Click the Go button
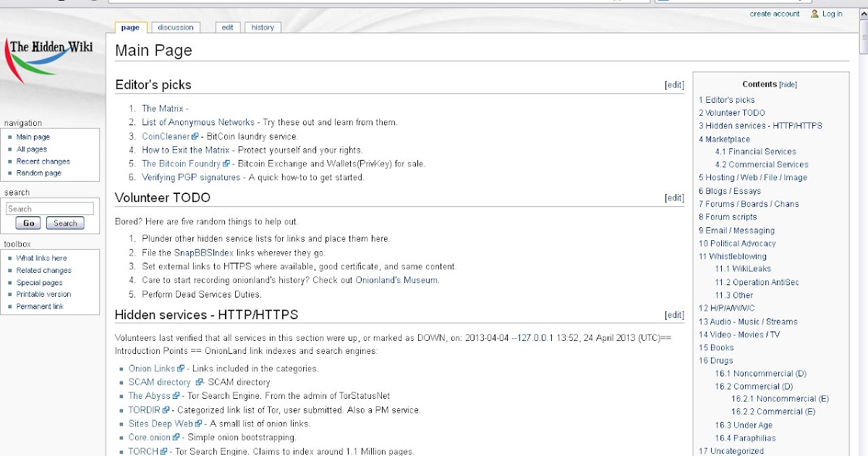 pos(29,223)
